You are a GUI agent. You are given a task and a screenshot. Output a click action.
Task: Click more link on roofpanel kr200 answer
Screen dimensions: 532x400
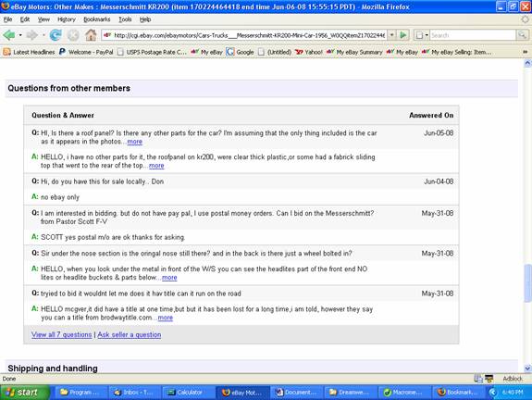pyautogui.click(x=156, y=166)
